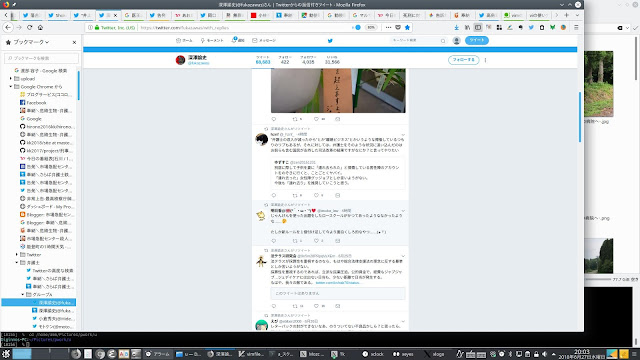Open the Twitterの高度な検索 bookmark
This screenshot has width=640, height=360.
tap(50, 270)
